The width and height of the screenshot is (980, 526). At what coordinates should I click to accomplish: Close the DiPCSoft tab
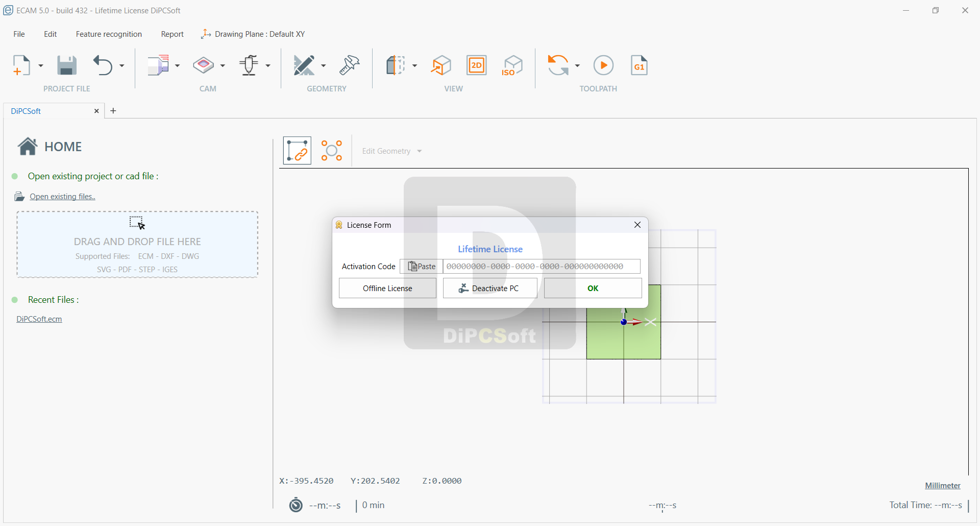tap(96, 111)
